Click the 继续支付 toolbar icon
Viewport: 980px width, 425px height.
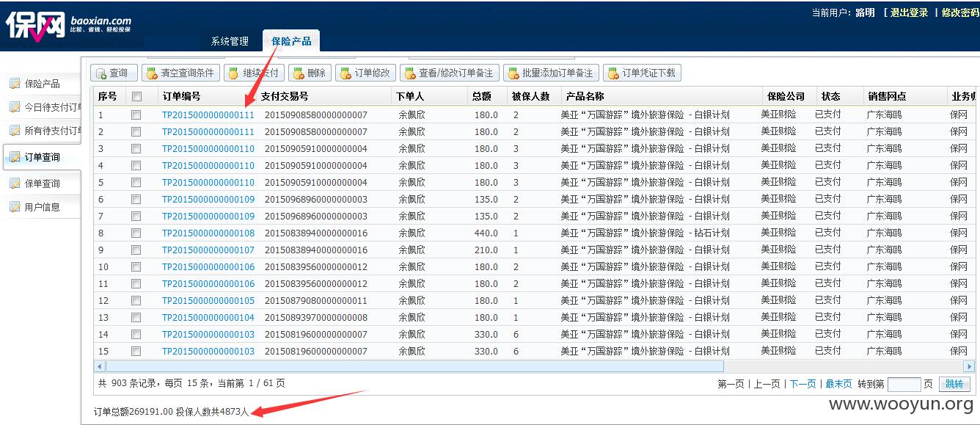coord(233,73)
